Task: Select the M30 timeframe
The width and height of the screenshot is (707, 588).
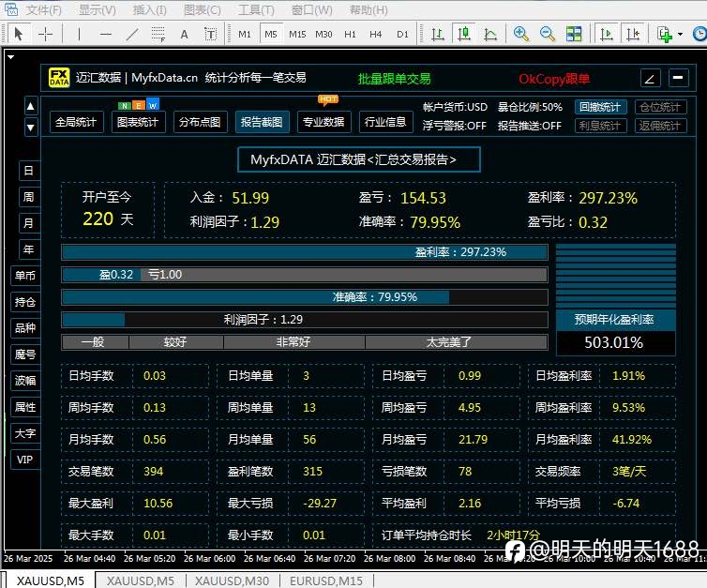Action: [x=323, y=35]
